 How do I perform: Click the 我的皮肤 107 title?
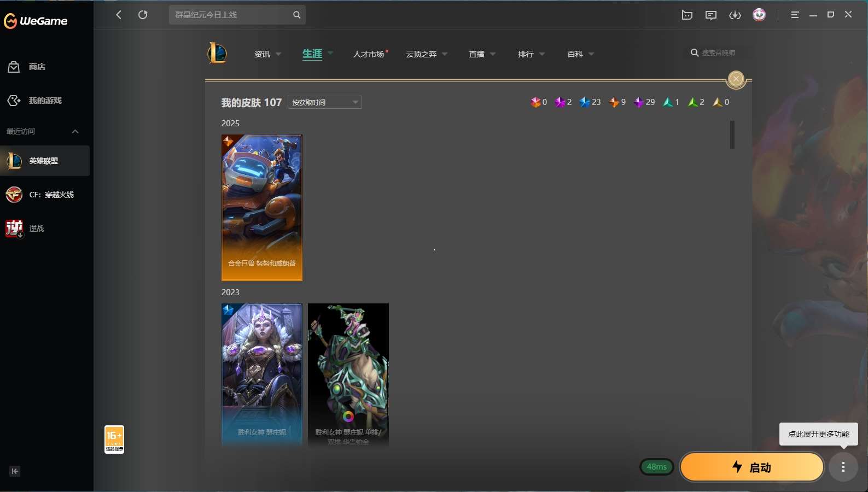(x=252, y=102)
